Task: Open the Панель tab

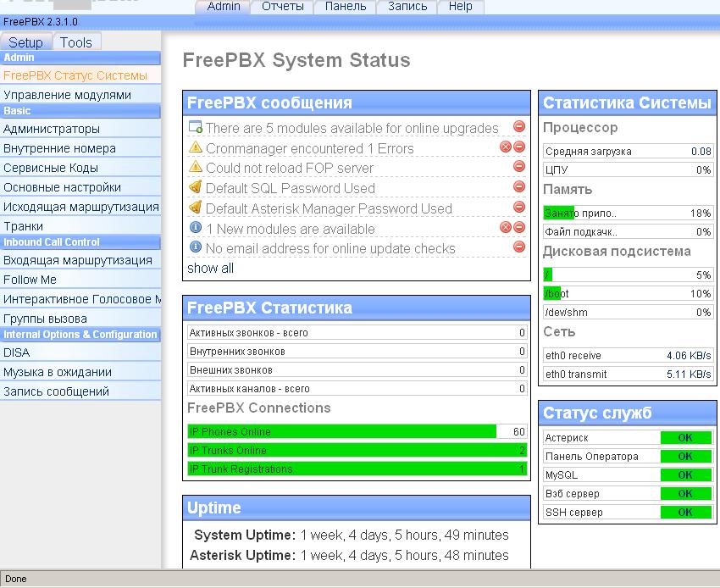Action: (346, 7)
